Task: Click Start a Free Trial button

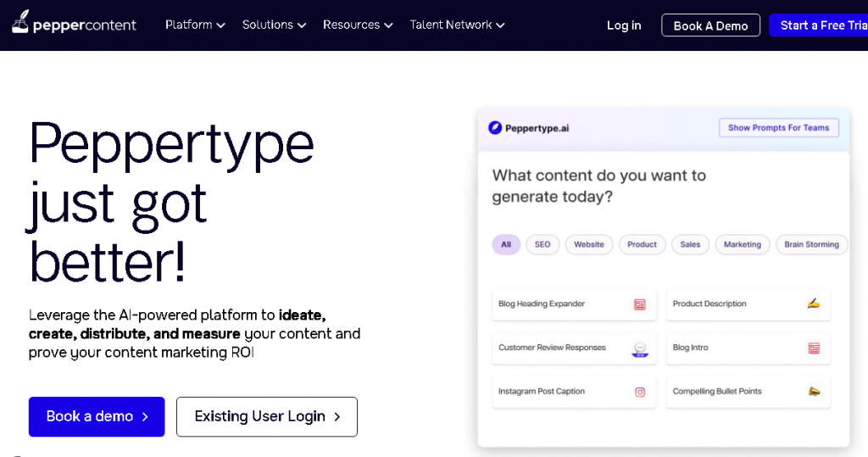Action: coord(819,25)
